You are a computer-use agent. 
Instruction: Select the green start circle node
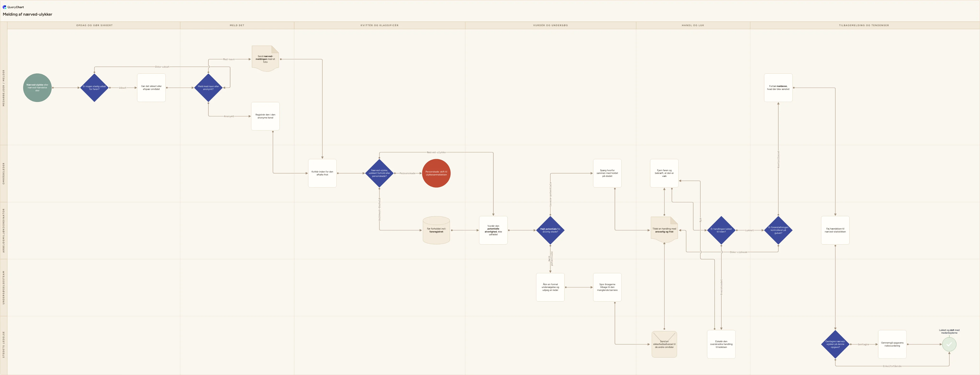point(37,88)
